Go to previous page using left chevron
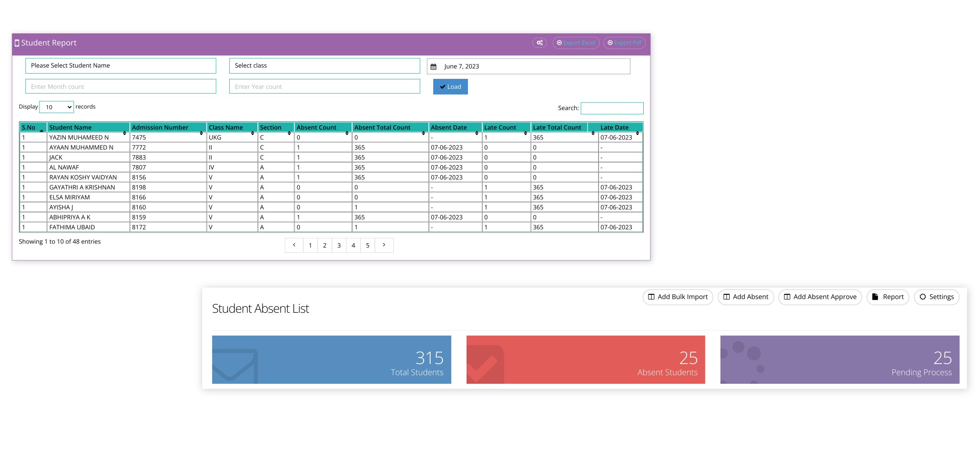 (294, 245)
